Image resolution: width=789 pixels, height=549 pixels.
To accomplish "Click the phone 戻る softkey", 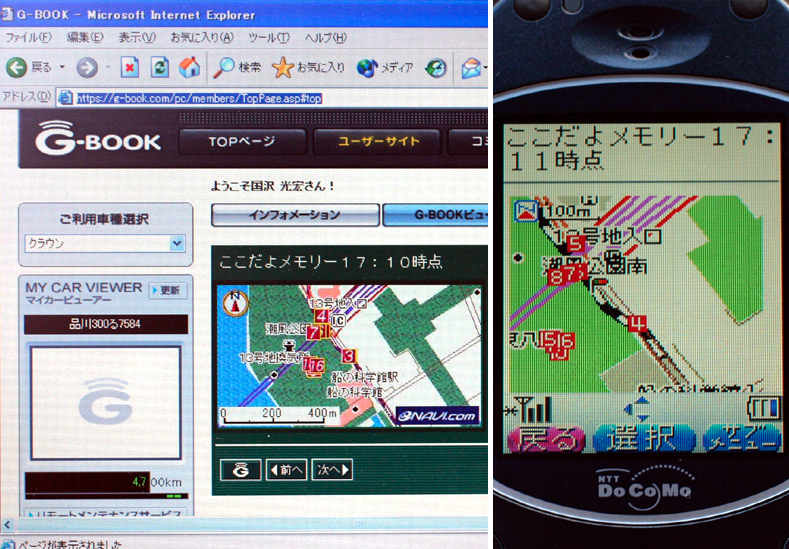I will coord(546,438).
